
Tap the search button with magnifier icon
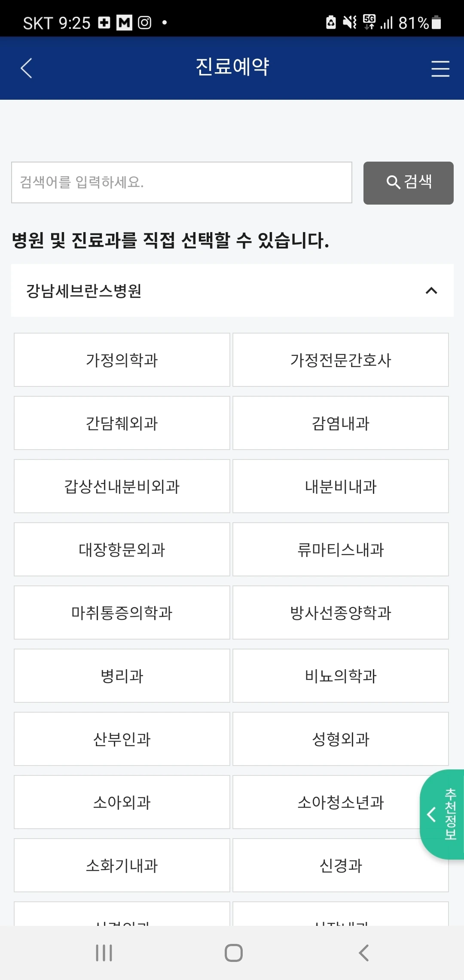[x=408, y=183]
